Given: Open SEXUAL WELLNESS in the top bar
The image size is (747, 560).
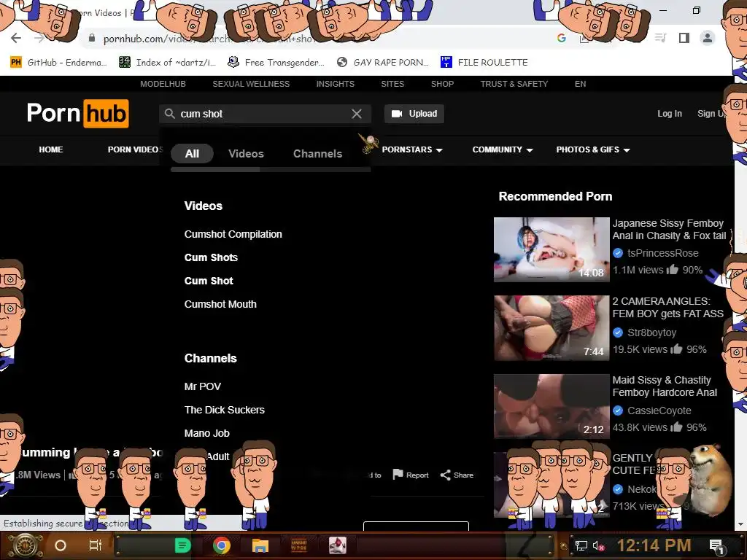Looking at the screenshot, I should [251, 84].
